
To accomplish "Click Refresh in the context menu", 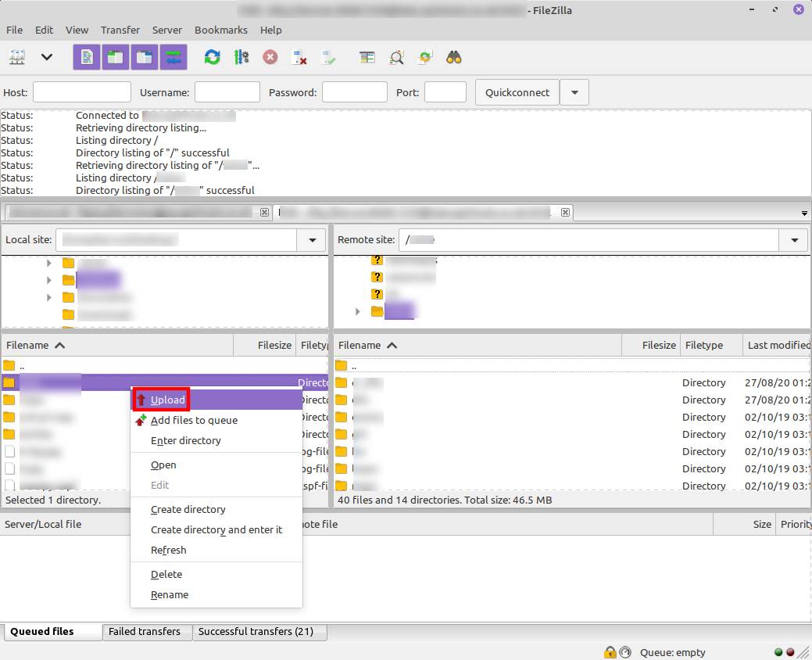I will [x=216, y=550].
